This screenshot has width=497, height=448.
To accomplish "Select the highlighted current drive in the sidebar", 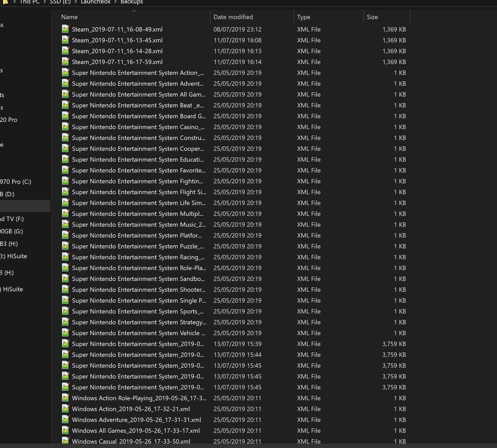I will 25,206.
